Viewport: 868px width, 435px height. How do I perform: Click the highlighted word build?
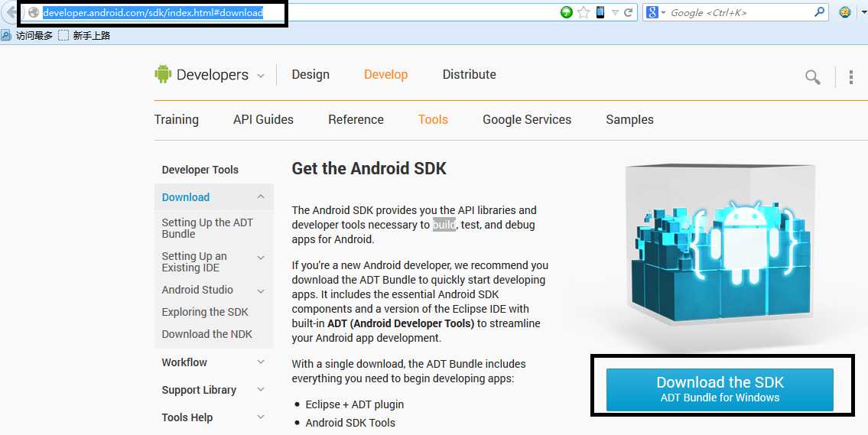pyautogui.click(x=444, y=226)
